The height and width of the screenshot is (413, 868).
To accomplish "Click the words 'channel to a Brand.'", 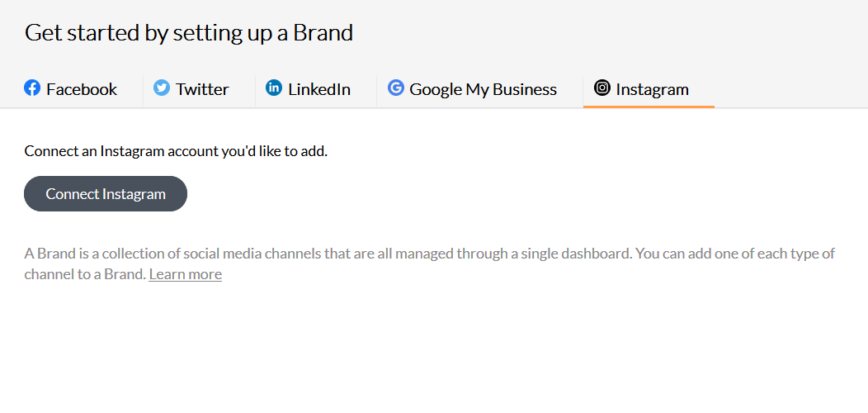I will click(85, 274).
